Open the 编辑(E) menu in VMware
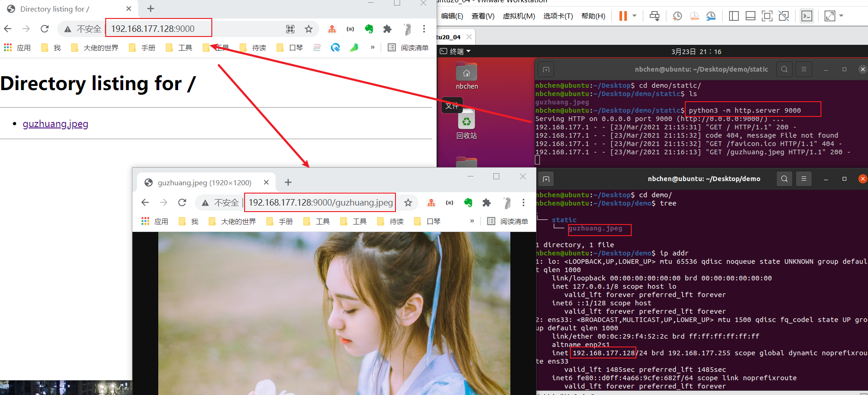 point(452,16)
